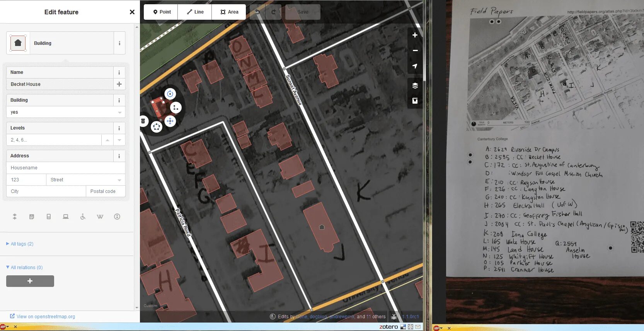Circularize the selected building
Viewport: 644px width, 331px height.
(157, 126)
